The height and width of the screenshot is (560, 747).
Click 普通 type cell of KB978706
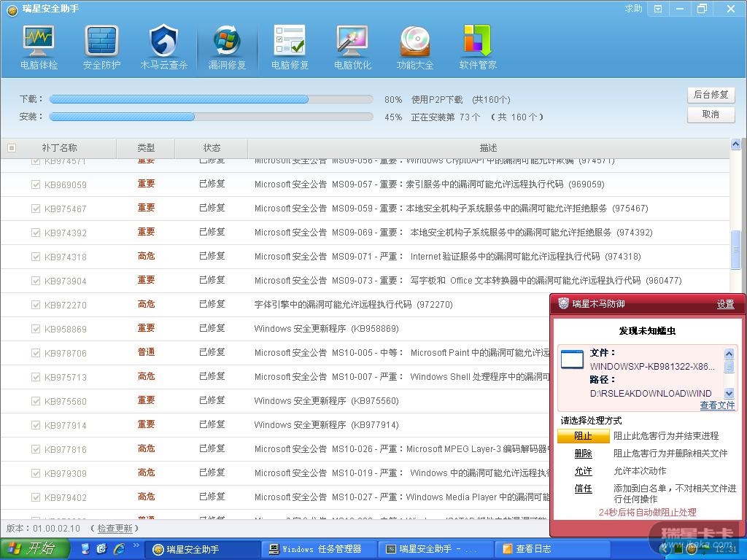[x=146, y=352]
